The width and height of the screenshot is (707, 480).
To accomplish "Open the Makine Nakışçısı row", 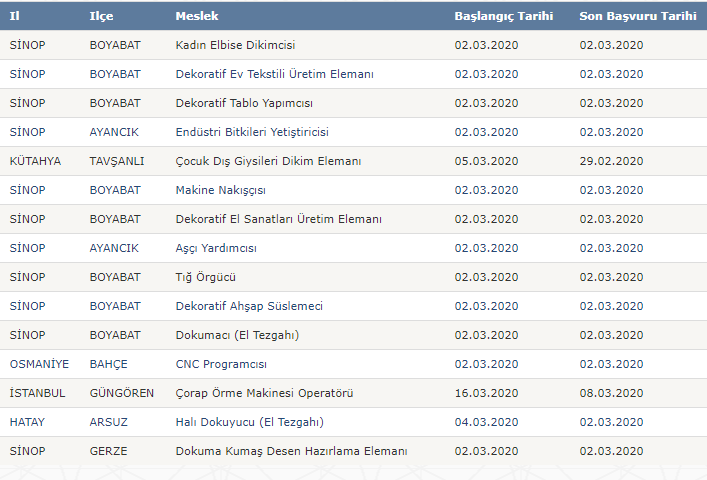I will pyautogui.click(x=221, y=190).
